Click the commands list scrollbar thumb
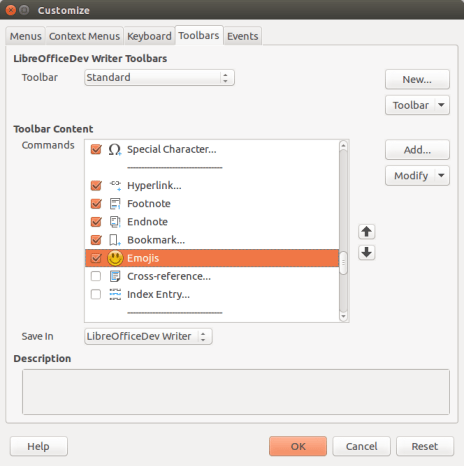Screen dimensions: 464x466 click(x=343, y=263)
